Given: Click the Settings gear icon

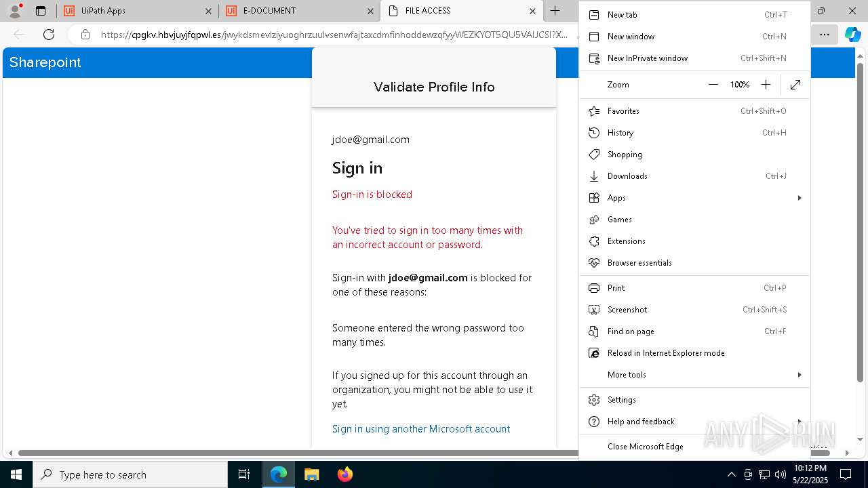Looking at the screenshot, I should (594, 400).
